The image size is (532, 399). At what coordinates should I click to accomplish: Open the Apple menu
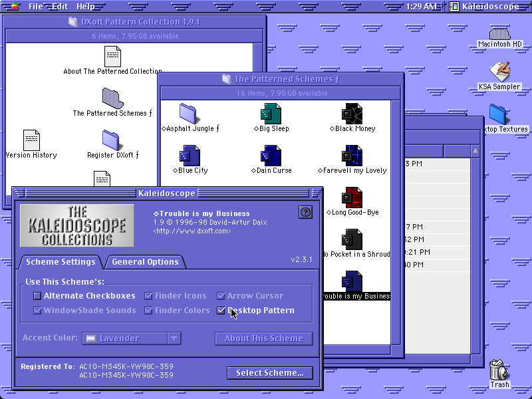(x=15, y=6)
